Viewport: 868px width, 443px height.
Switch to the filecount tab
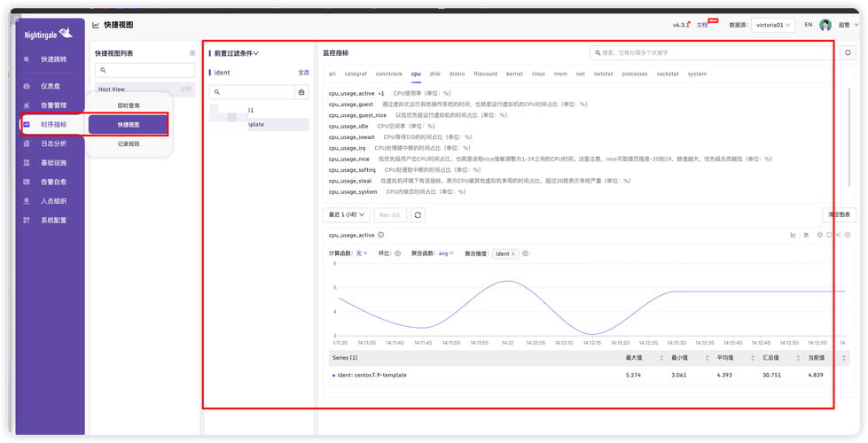pyautogui.click(x=486, y=74)
